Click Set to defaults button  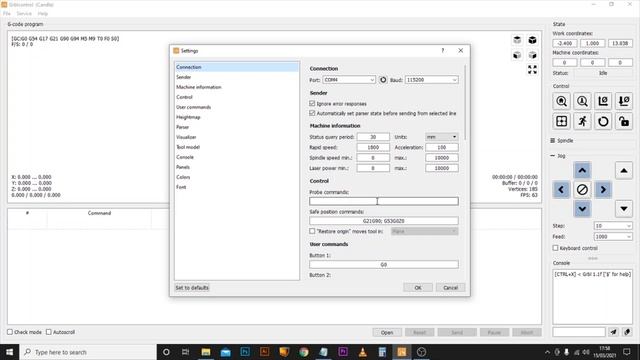(x=192, y=288)
